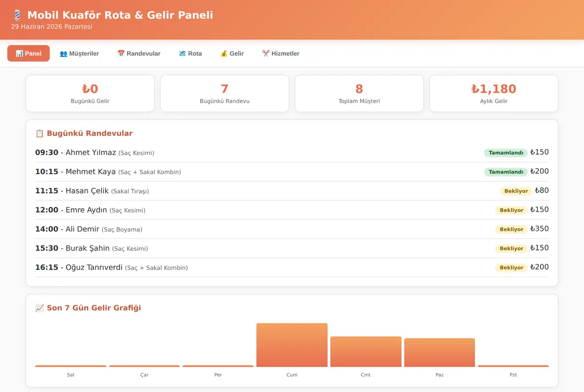Click the 15:30 Burak Şahin appointment
Viewport: 584px width, 392px height.
click(x=292, y=248)
